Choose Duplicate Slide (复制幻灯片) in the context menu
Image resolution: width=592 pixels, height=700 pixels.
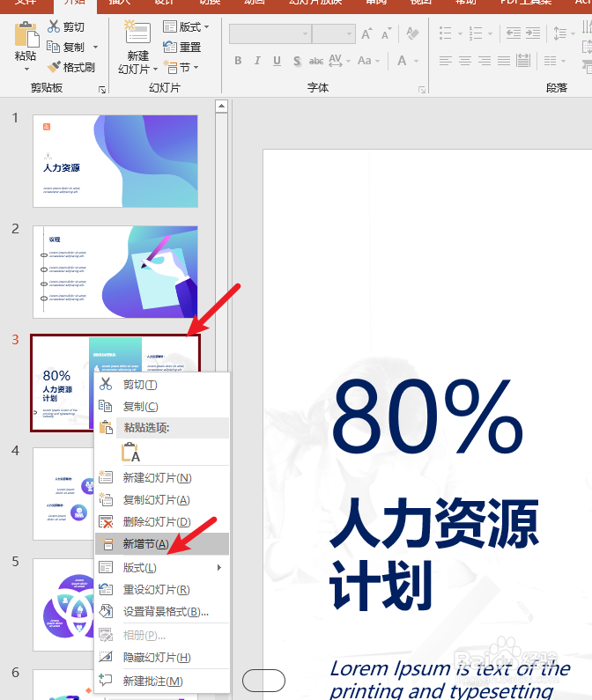coord(162,499)
